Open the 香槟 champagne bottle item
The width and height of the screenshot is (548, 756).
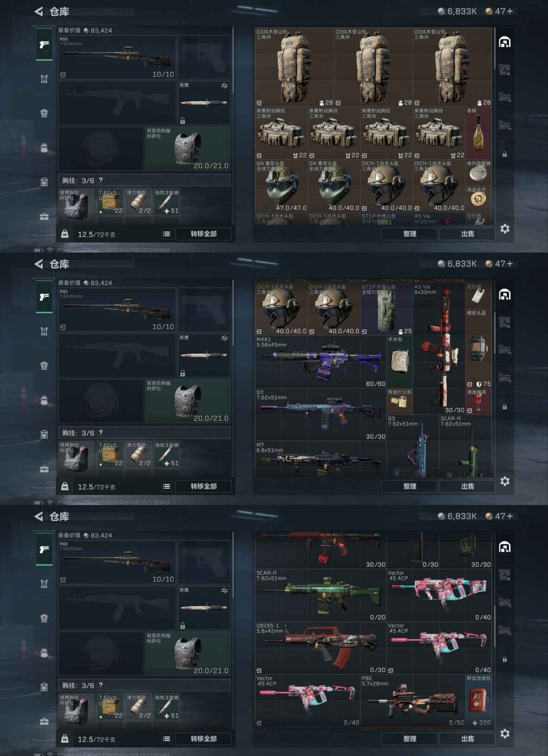[x=479, y=133]
